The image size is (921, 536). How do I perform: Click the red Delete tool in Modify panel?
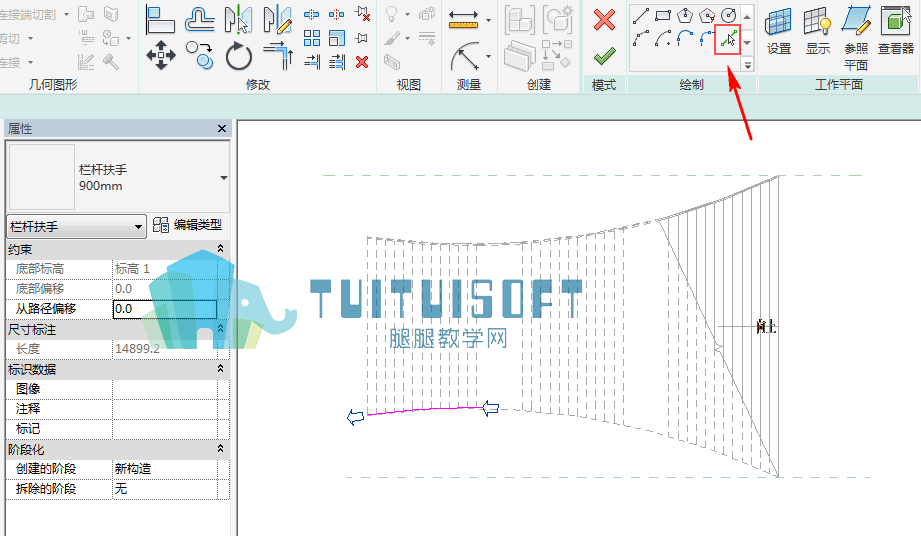(x=362, y=62)
